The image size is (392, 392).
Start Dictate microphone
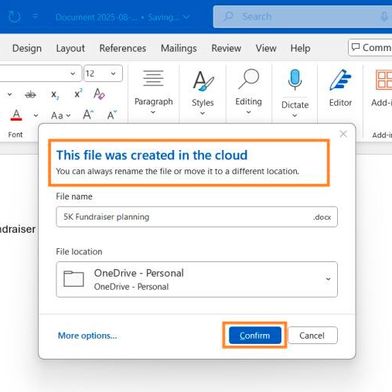pos(295,81)
